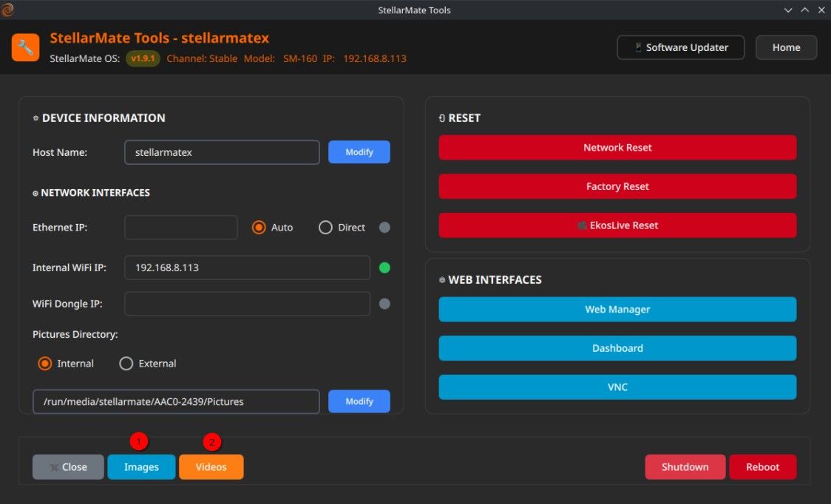Click EkosLive Reset button
The image size is (831, 504).
tap(617, 225)
